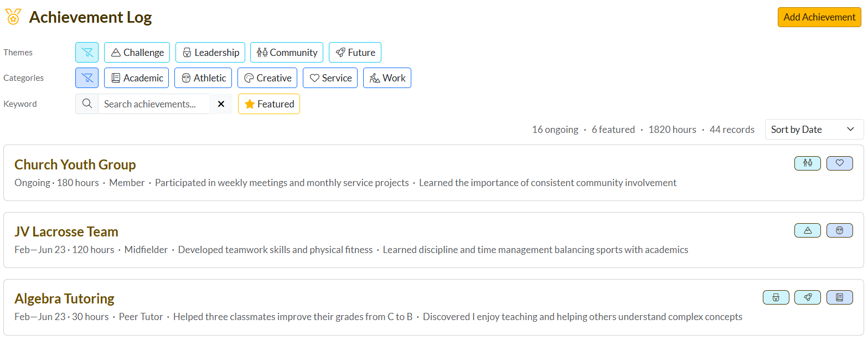Viewport: 868px width, 340px height.
Task: Click Algebra Tutoring leadership tag icon
Action: [776, 297]
